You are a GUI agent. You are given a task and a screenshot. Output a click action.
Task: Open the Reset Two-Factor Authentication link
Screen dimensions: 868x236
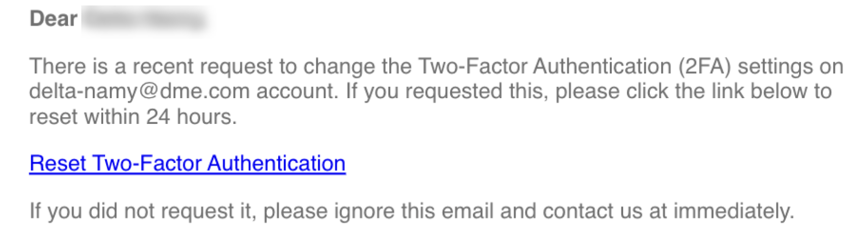[187, 164]
